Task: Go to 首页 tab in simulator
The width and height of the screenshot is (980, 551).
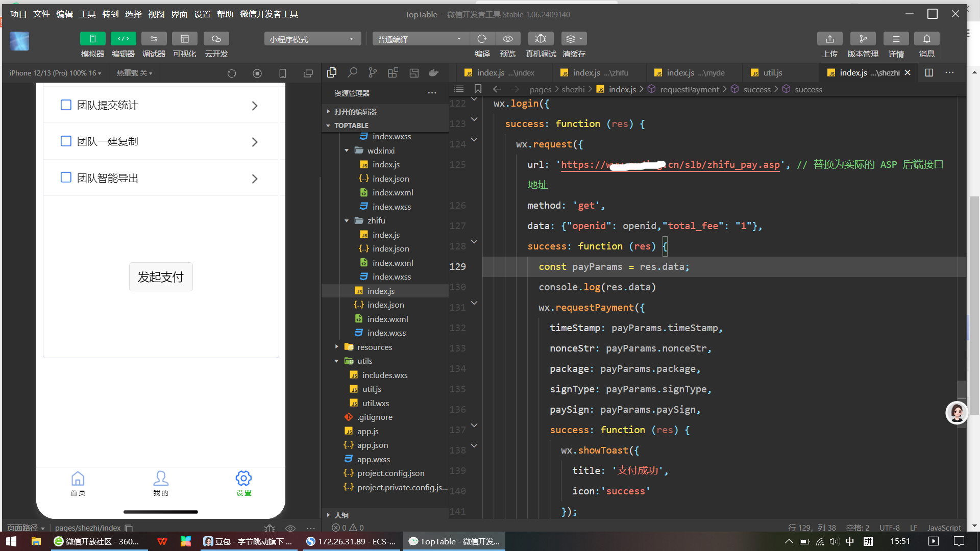Action: click(78, 483)
